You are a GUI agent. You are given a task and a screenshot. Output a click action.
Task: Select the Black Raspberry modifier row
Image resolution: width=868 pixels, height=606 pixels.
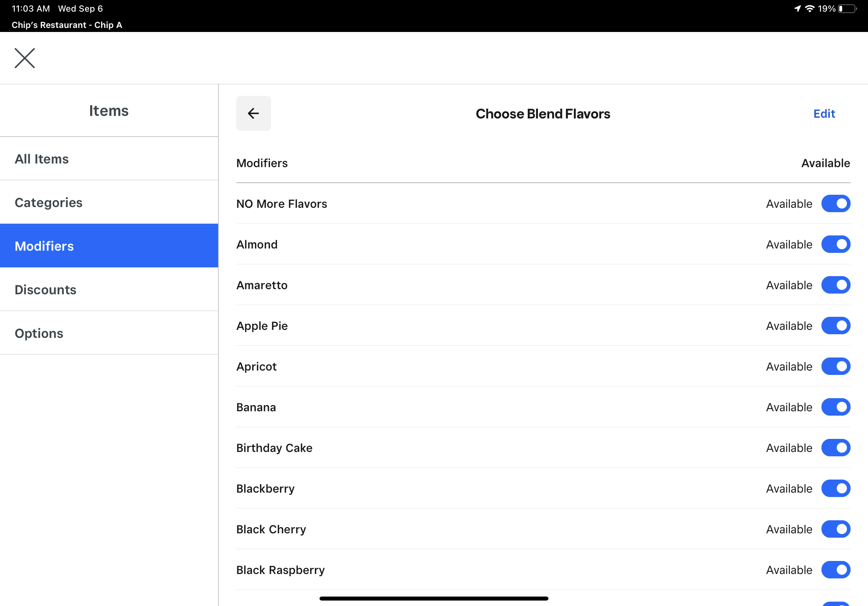[x=543, y=570]
